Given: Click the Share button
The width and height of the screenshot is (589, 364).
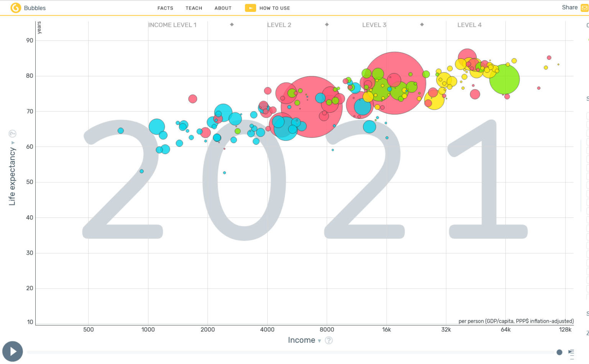Looking at the screenshot, I should coord(569,7).
